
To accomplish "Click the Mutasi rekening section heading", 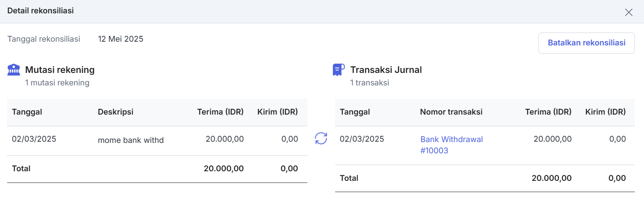I will pos(60,70).
